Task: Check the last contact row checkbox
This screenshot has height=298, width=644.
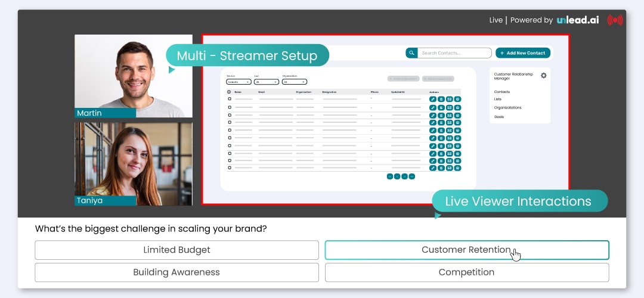Action: click(229, 168)
